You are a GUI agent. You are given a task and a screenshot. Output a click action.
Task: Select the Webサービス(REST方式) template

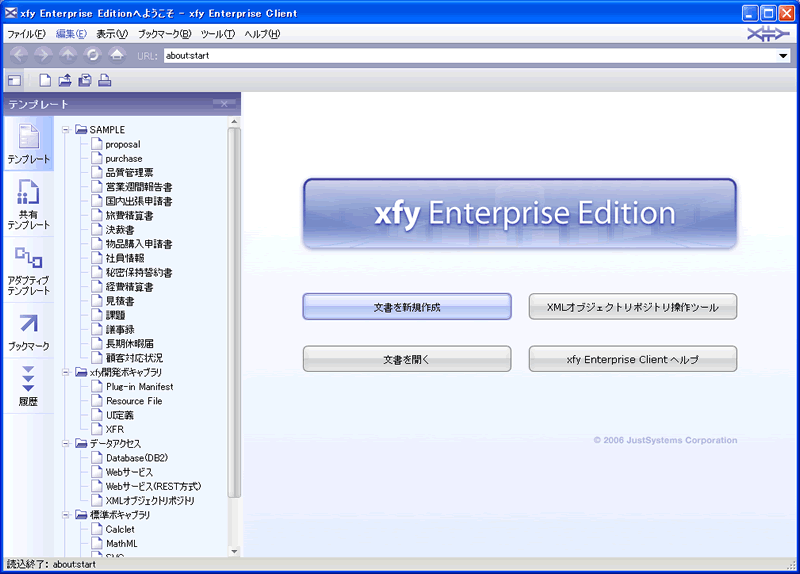click(x=153, y=487)
